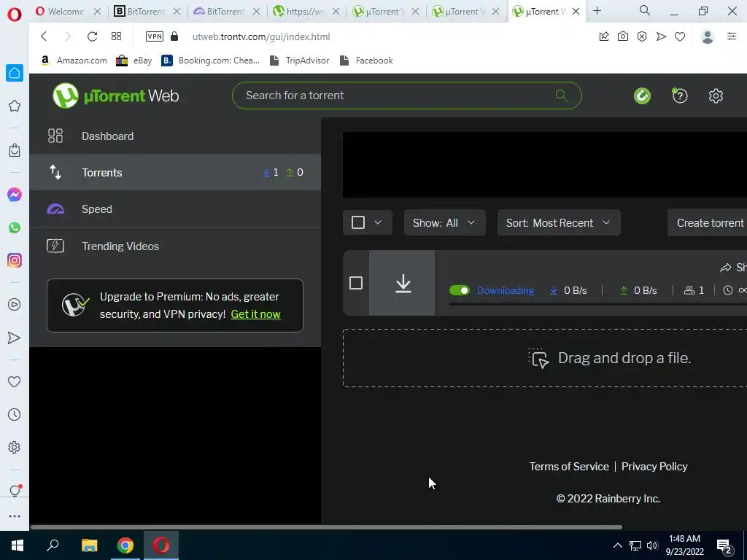This screenshot has height=560, width=747.
Task: Open the Opera menu logo
Action: coord(15,15)
